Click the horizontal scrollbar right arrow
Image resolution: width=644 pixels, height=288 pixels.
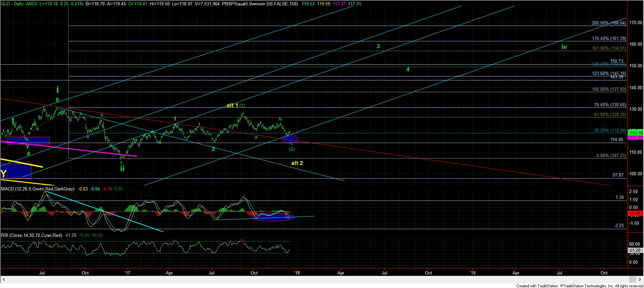640,280
